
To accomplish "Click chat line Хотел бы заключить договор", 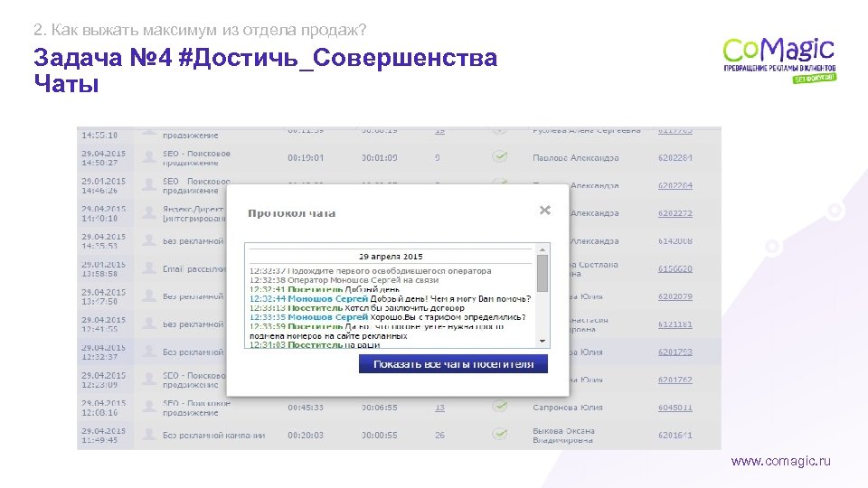I will click(x=357, y=307).
